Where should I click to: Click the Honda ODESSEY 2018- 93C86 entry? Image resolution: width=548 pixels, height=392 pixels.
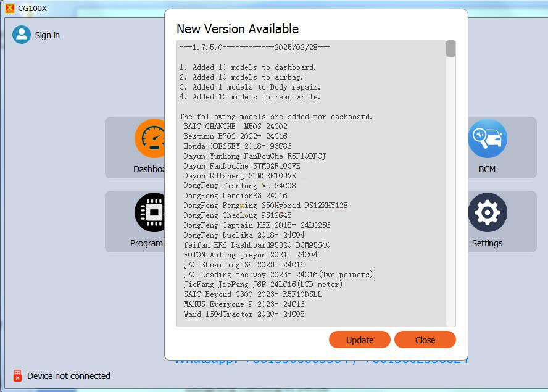[x=238, y=146]
